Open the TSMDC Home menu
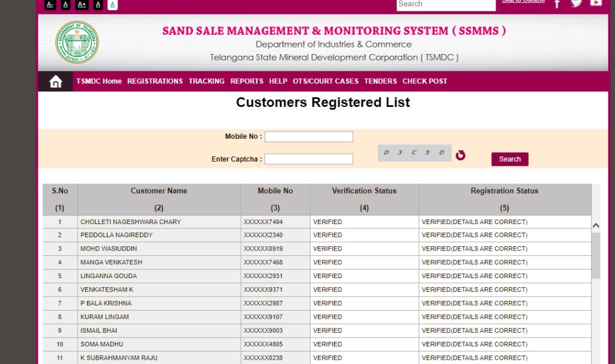Image resolution: width=615 pixels, height=364 pixels. (99, 81)
